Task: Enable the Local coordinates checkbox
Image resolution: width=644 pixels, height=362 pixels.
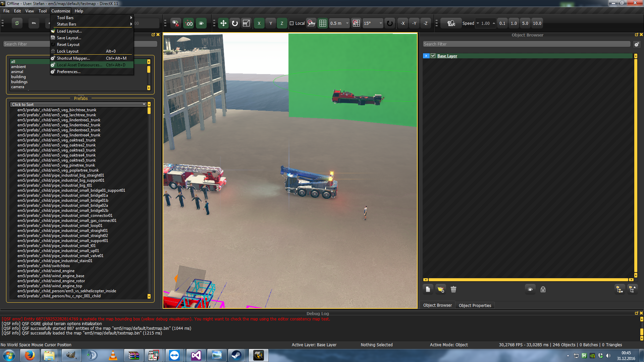Action: click(292, 23)
